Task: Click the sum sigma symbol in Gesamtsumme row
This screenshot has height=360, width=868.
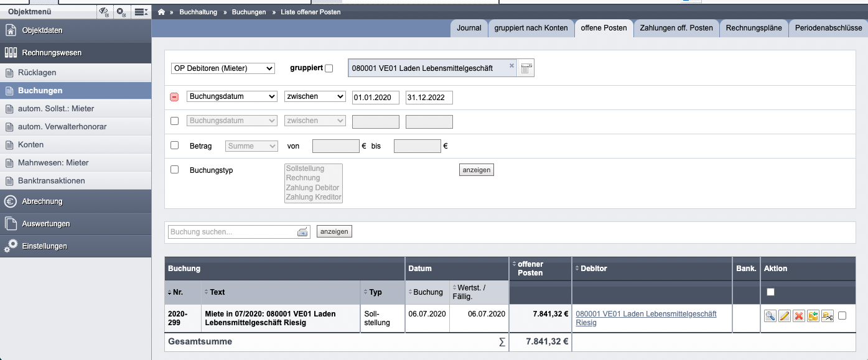Action: click(x=502, y=342)
